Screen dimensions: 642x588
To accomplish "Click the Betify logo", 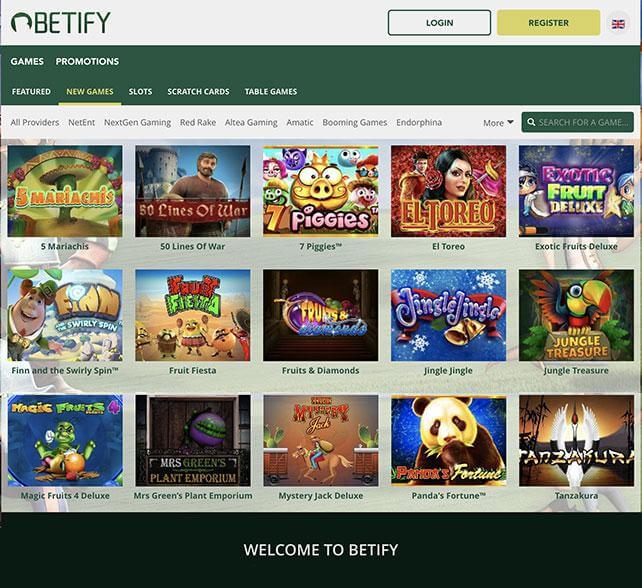I will pyautogui.click(x=61, y=22).
